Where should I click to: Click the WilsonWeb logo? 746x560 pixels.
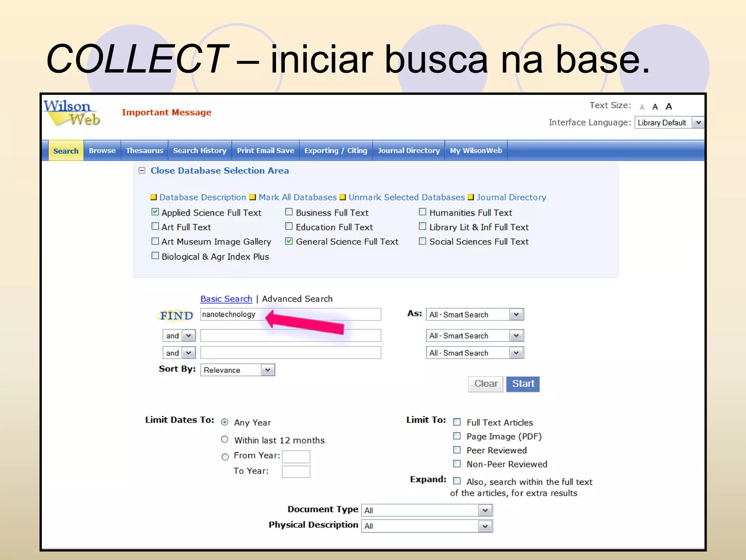pyautogui.click(x=71, y=113)
